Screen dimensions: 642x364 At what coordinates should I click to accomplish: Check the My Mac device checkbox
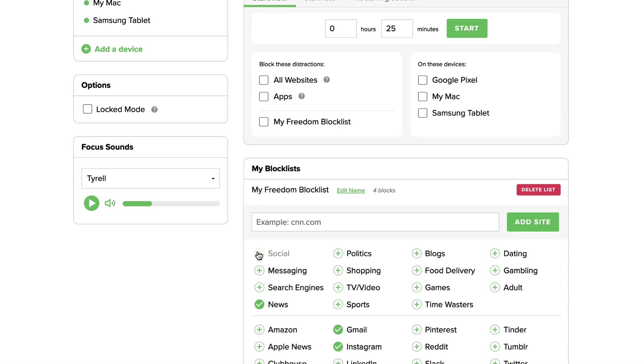point(423,97)
